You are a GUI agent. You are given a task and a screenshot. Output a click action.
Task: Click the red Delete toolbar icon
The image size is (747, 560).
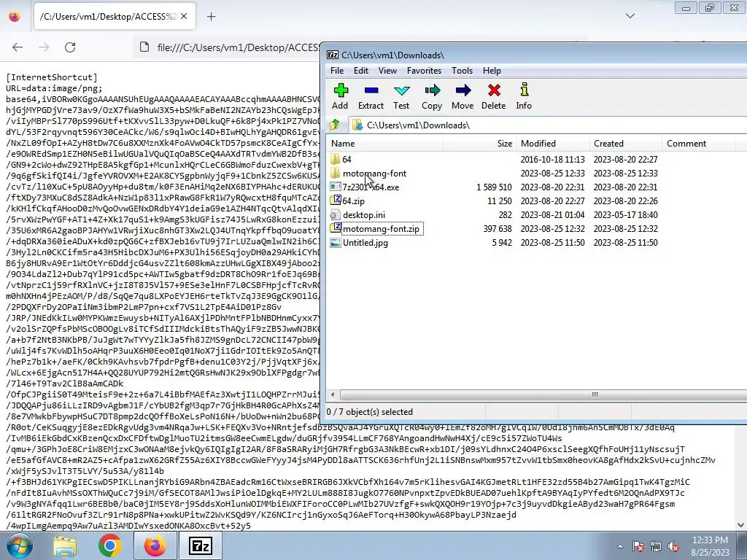494,90
